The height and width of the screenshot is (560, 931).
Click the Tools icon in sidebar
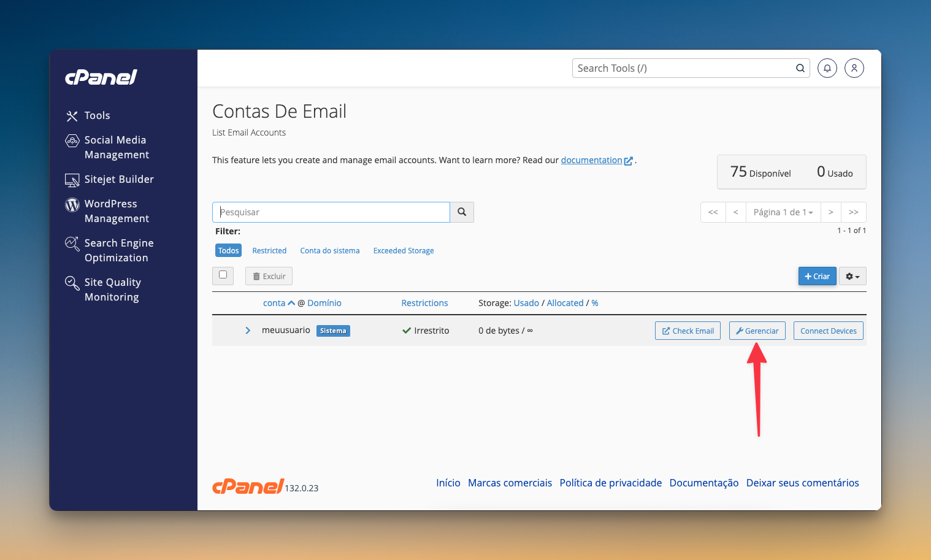(x=72, y=116)
